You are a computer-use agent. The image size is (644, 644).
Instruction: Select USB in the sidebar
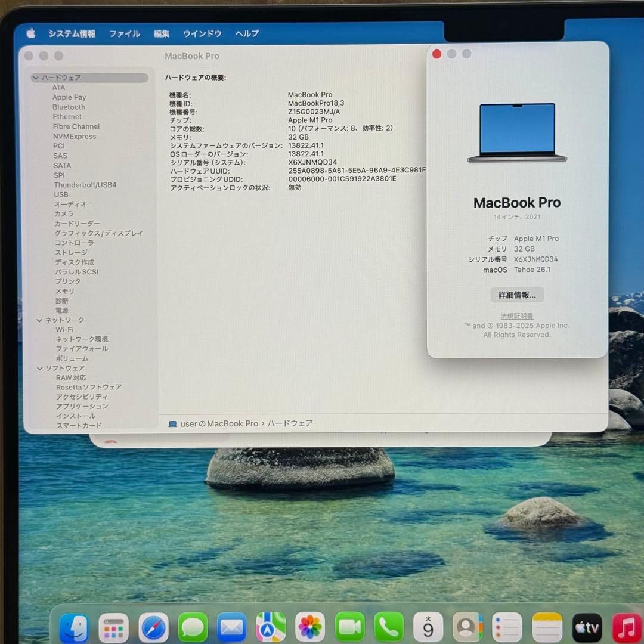(x=61, y=194)
